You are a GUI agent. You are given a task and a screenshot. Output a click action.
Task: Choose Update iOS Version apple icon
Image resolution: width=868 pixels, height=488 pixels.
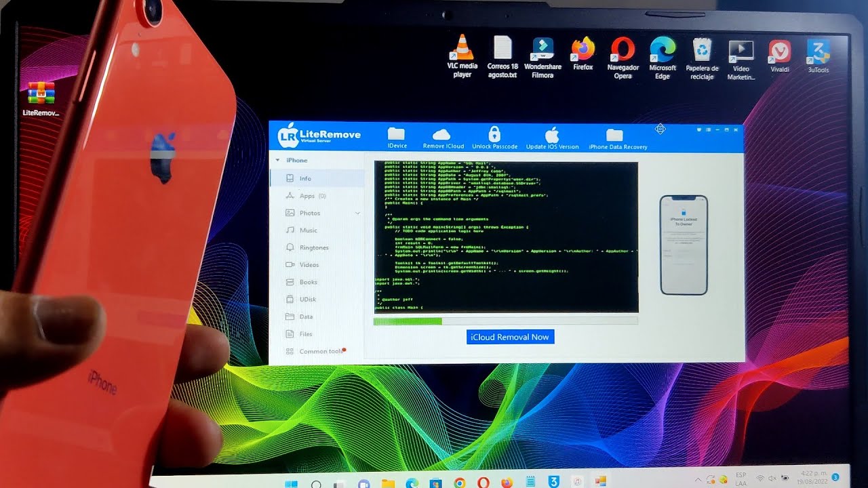[553, 138]
